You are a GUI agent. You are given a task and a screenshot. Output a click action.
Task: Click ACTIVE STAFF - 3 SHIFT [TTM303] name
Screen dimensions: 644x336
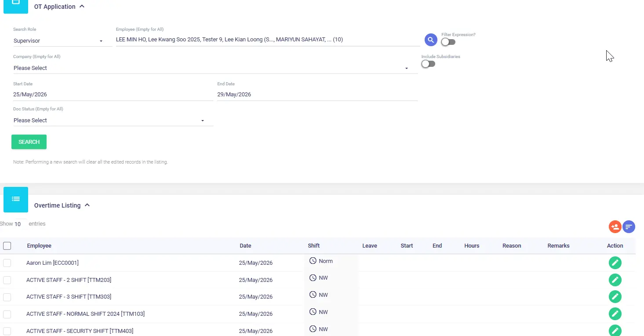pyautogui.click(x=69, y=297)
